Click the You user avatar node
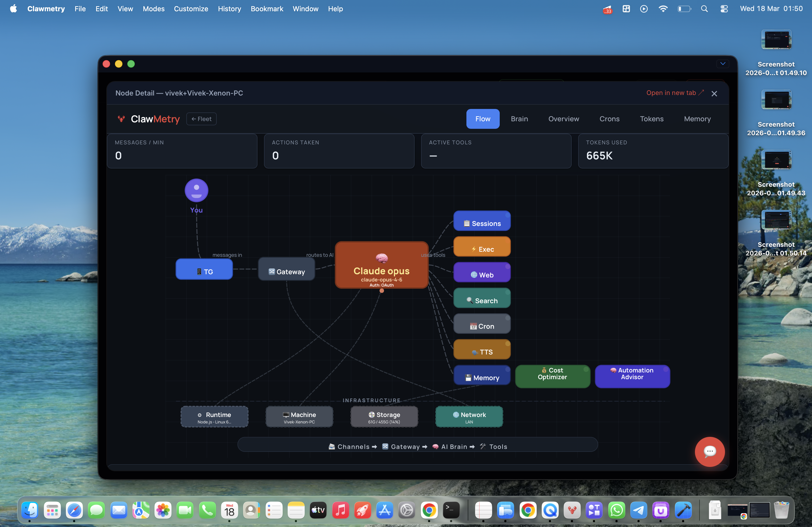This screenshot has height=527, width=812. (196, 190)
